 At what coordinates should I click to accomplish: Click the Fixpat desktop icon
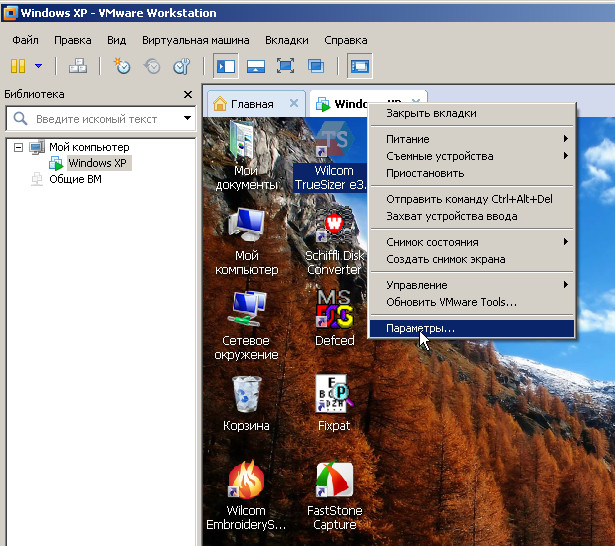334,404
